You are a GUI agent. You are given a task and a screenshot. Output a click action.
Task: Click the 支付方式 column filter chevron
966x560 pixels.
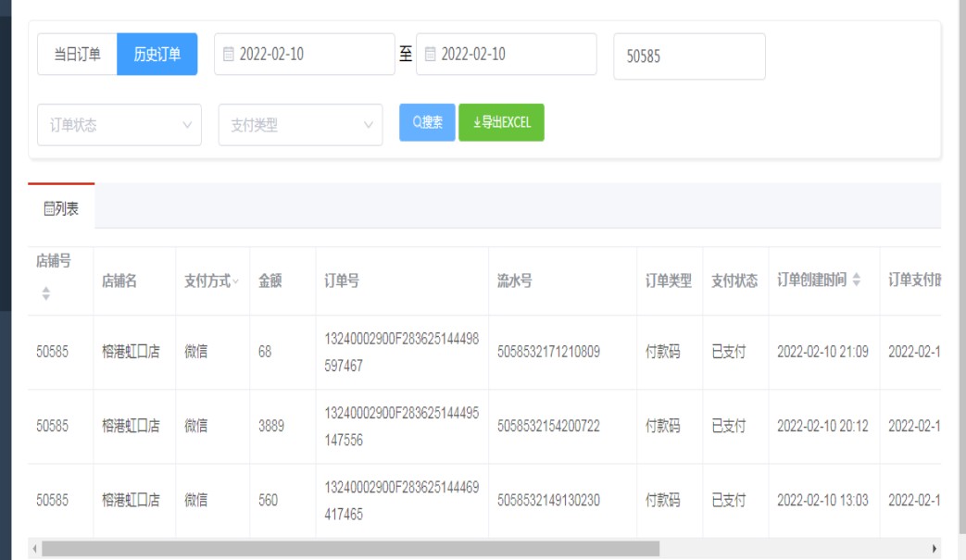[x=235, y=282]
